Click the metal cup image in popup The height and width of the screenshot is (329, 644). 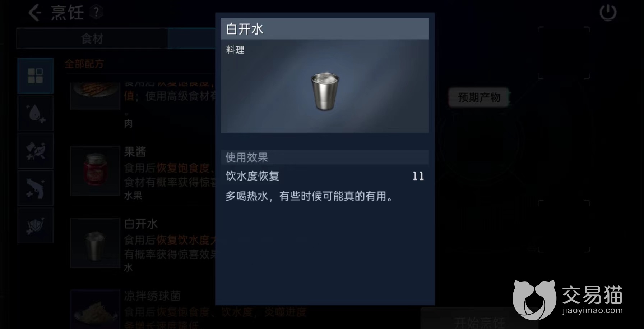click(325, 91)
